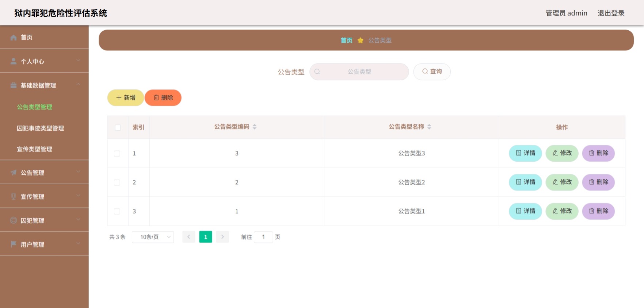The height and width of the screenshot is (308, 644).
Task: Click 修改 for 公告类型2
Action: coord(562,182)
